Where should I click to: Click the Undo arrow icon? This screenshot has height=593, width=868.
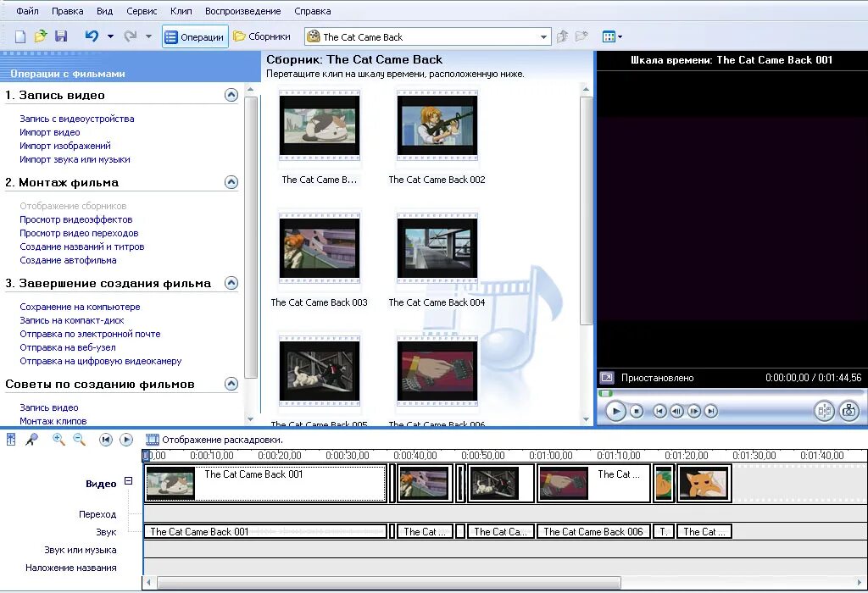[92, 36]
